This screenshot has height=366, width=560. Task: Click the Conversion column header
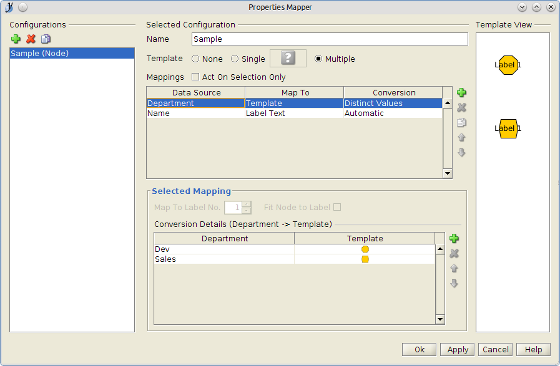coord(393,93)
